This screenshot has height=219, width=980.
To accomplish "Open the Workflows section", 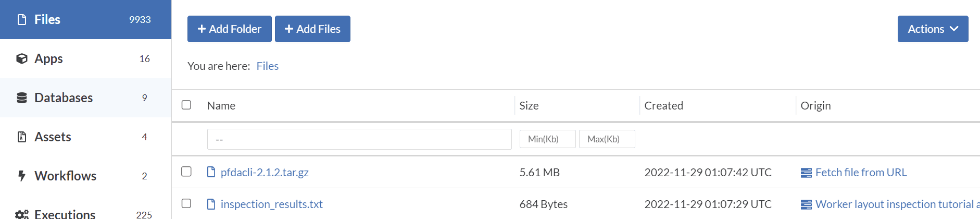I will coord(65,176).
